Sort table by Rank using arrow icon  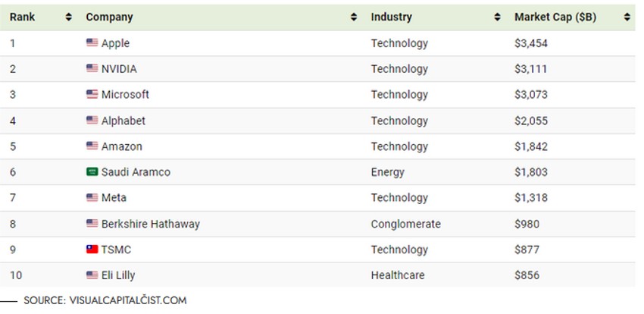[x=69, y=17]
